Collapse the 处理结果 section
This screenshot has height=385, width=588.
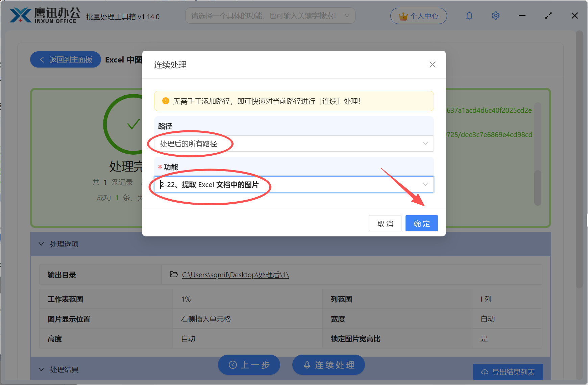pos(41,369)
